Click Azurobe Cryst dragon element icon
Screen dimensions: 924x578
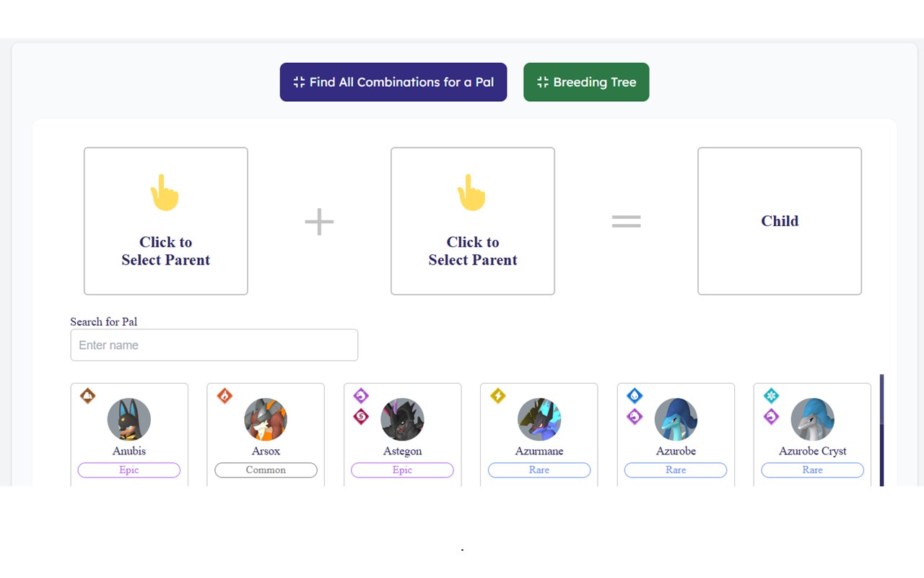point(771,417)
